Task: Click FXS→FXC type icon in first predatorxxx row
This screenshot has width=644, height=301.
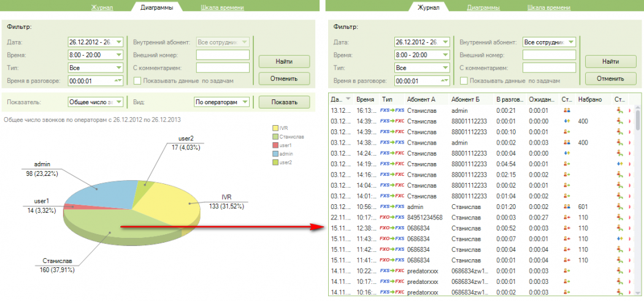Action: coord(391,271)
